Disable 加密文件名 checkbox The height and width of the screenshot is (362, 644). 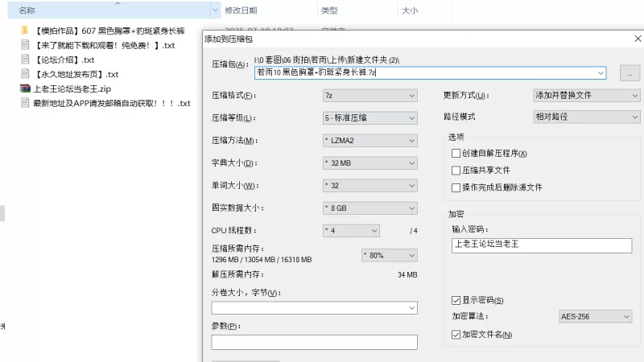click(456, 334)
